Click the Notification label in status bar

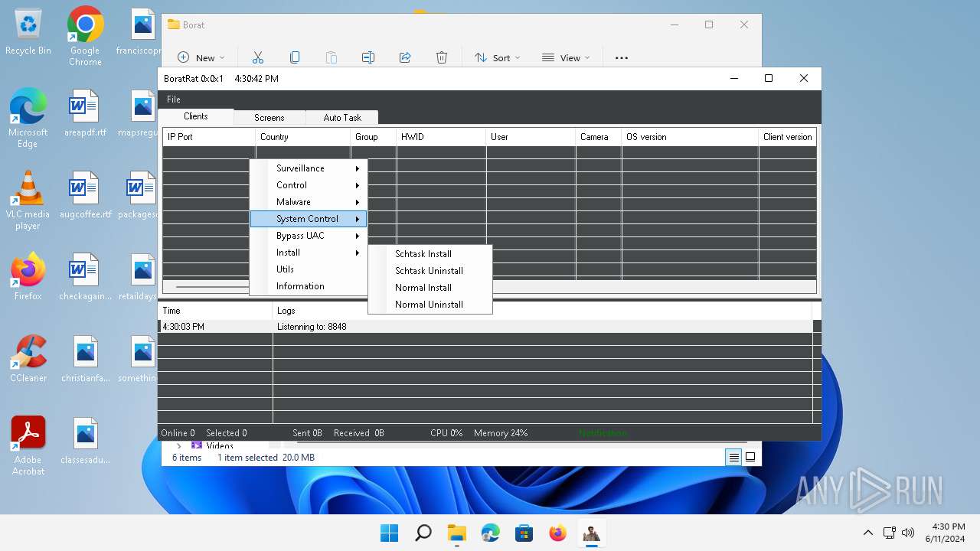coord(603,433)
